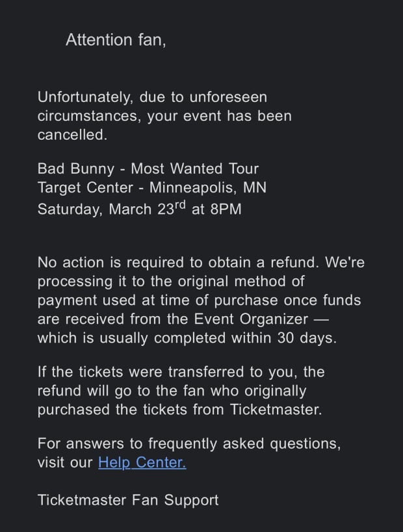The height and width of the screenshot is (532, 403).
Task: Click "processing it to the original method" line
Action: point(171,282)
